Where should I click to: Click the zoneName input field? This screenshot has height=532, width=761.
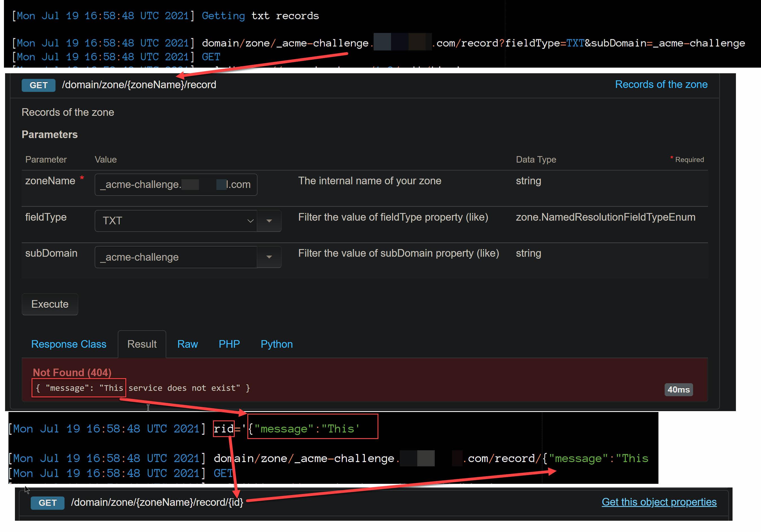(x=176, y=185)
